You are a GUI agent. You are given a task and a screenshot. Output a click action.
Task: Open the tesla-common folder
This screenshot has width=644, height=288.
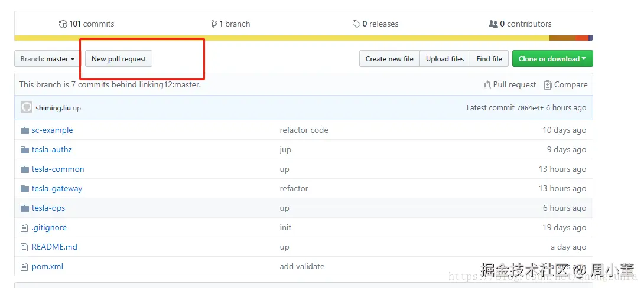[x=58, y=169]
